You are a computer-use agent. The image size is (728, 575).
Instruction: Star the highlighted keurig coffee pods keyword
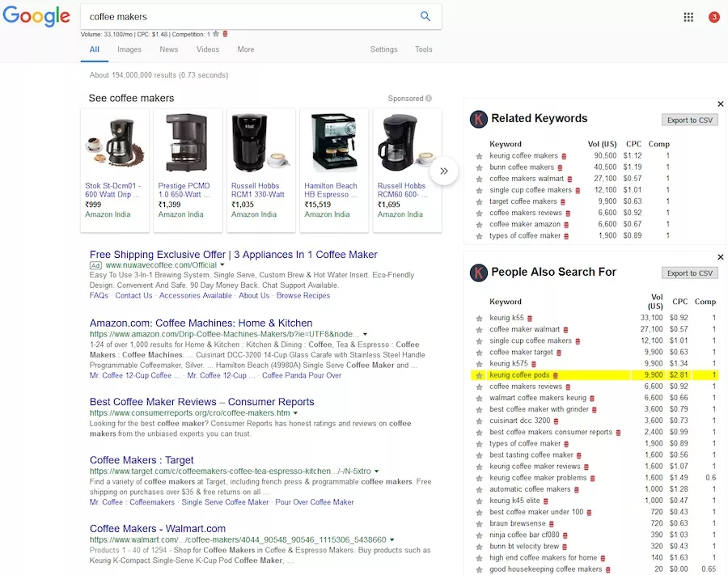479,375
